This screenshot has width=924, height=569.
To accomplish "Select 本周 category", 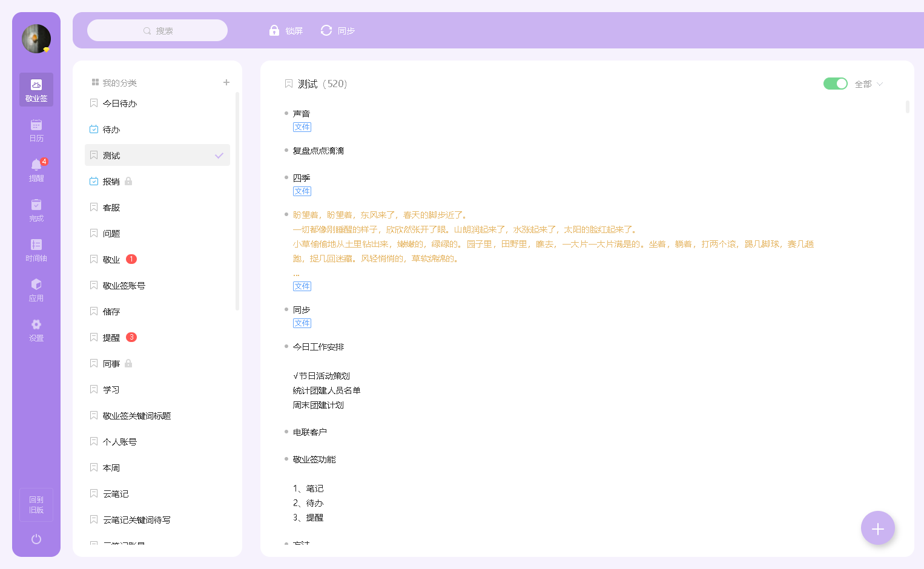I will coord(157,467).
